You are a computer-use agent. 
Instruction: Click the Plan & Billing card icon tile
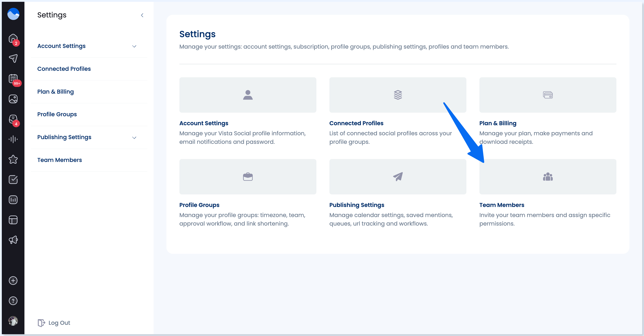point(548,95)
